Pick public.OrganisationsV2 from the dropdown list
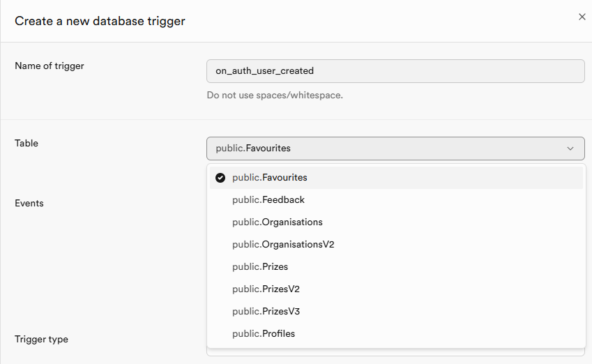Image resolution: width=592 pixels, height=364 pixels. point(283,245)
